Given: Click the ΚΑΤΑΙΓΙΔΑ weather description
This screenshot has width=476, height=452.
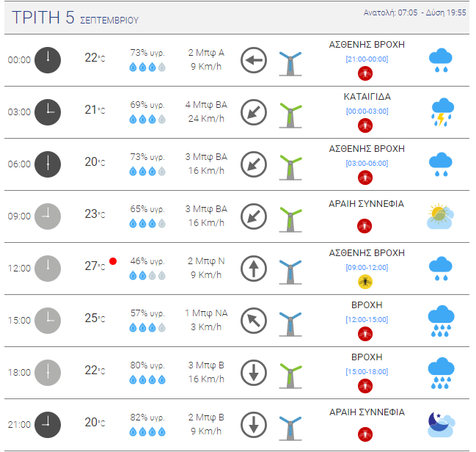Looking at the screenshot, I should click(367, 97).
